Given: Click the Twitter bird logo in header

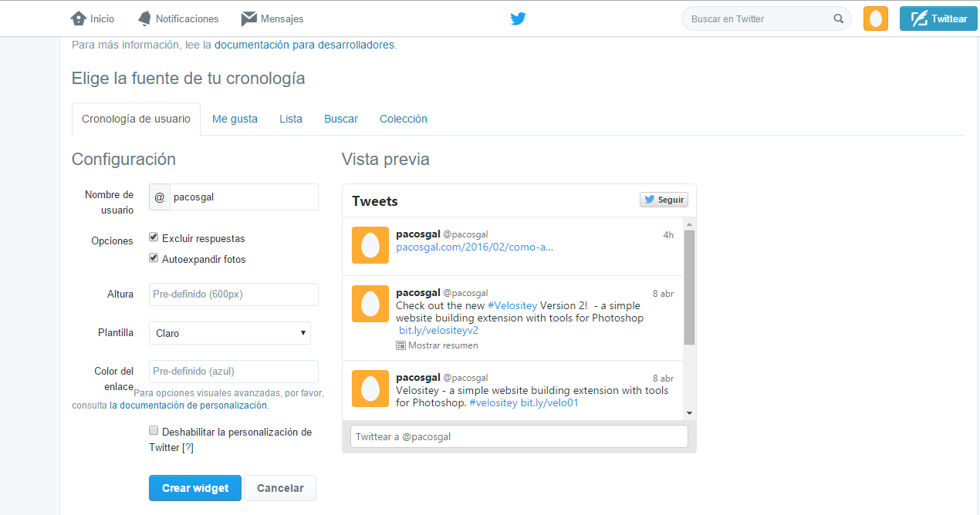Looking at the screenshot, I should coord(519,19).
